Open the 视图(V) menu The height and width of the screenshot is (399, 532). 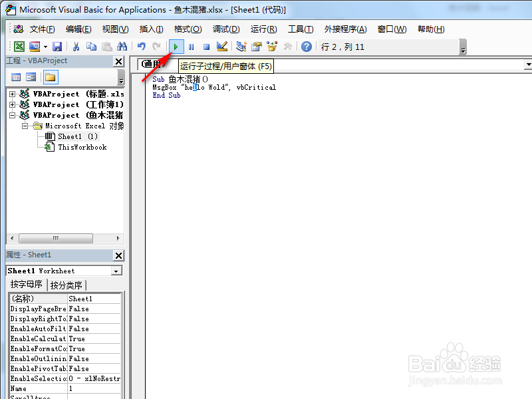(x=115, y=29)
